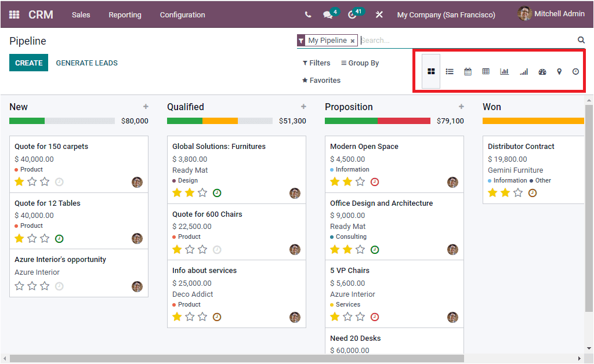Screen dimensions: 594x364
Task: Toggle the third star on Global Solutions: Furnitures
Action: [x=202, y=192]
